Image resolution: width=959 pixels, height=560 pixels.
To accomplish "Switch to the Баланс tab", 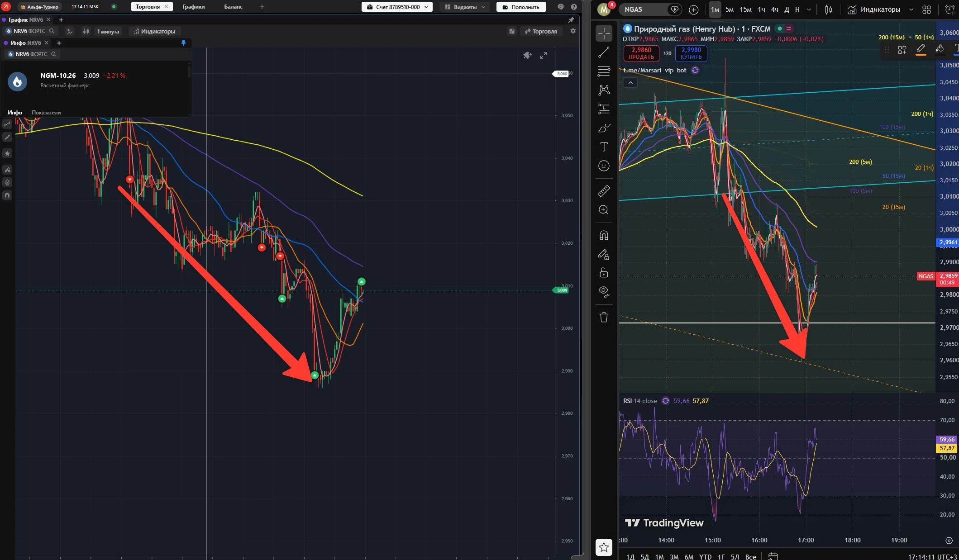I will point(233,7).
